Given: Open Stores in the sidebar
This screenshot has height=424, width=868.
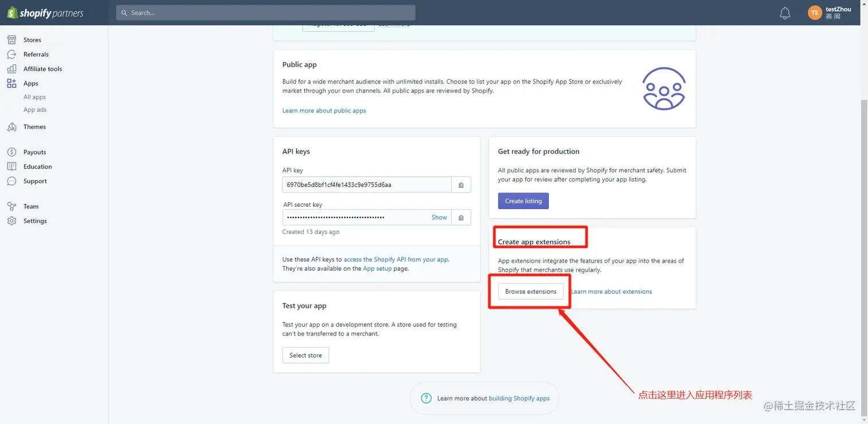Looking at the screenshot, I should point(32,40).
